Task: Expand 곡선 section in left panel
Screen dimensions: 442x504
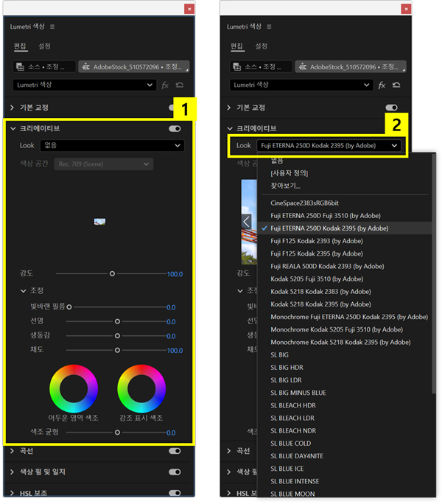Action: [13, 451]
